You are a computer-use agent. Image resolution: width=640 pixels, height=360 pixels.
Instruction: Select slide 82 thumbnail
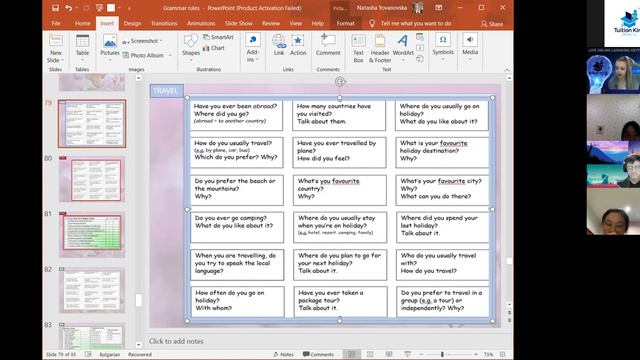92,290
